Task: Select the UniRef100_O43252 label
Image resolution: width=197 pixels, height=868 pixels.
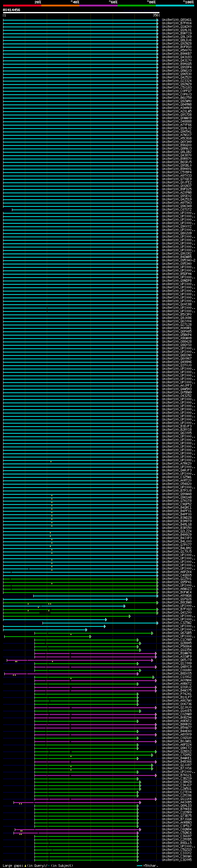Action: point(177,396)
